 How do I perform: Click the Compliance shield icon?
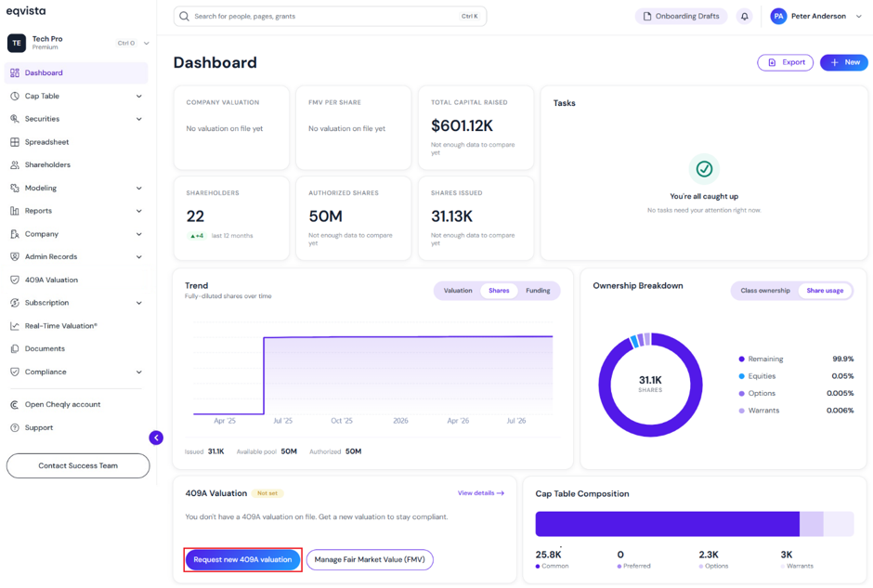click(x=15, y=372)
